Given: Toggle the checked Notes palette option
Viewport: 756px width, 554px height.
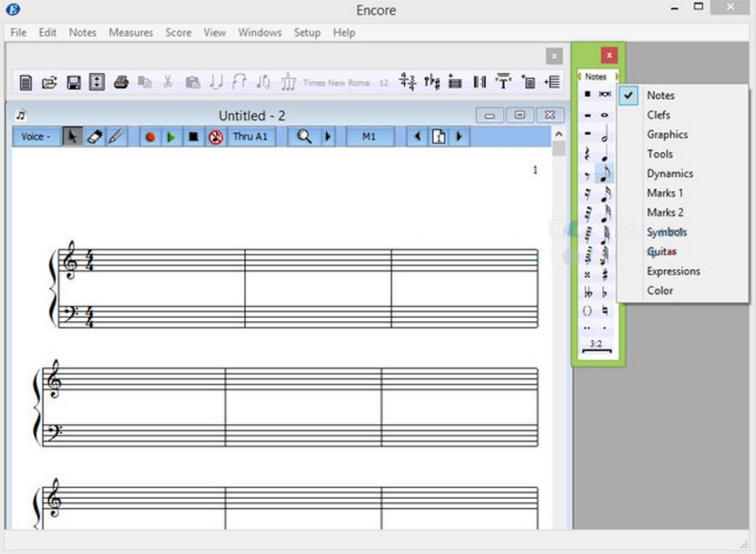Looking at the screenshot, I should pos(660,95).
